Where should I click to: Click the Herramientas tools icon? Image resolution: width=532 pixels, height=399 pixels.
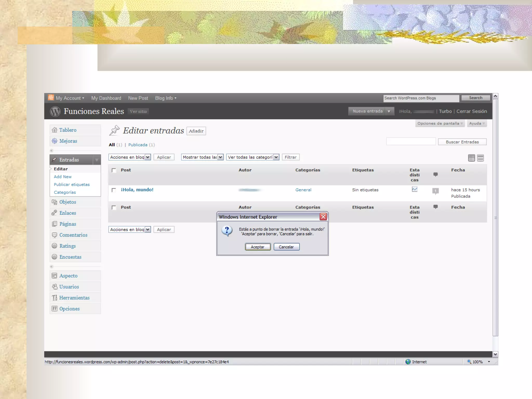tap(54, 298)
